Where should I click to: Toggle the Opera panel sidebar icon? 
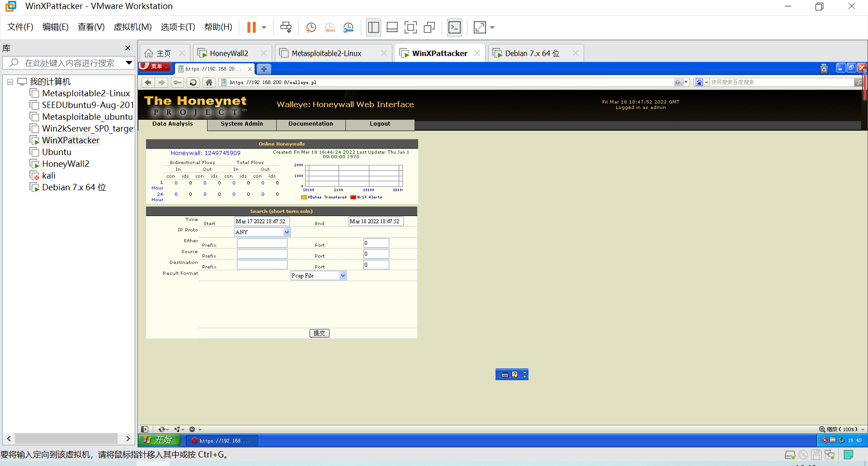(145, 429)
